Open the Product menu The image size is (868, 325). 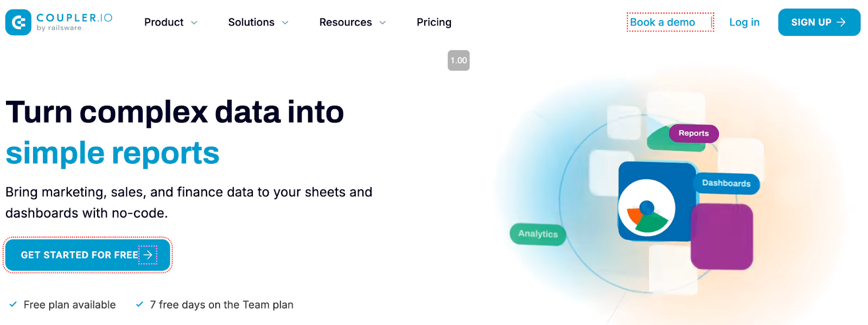coord(164,22)
